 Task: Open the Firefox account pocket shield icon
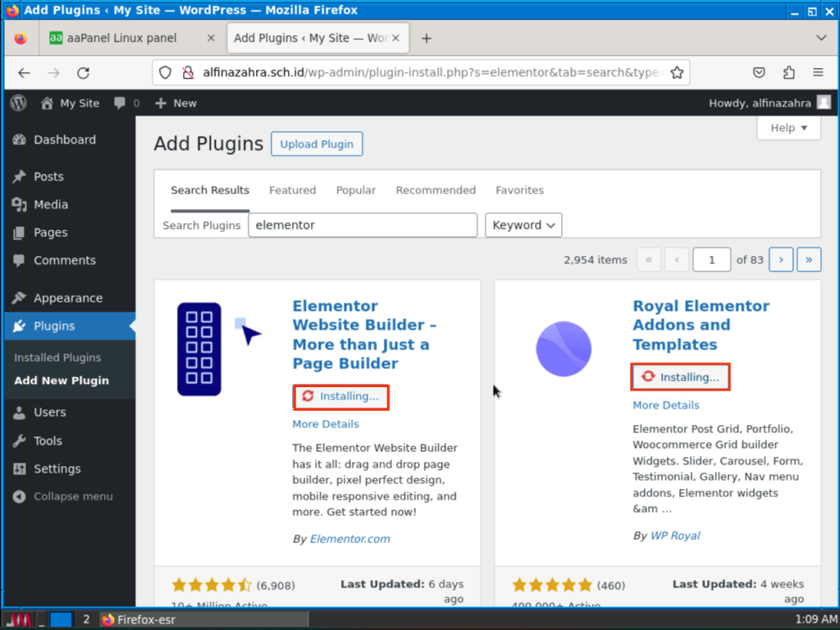[x=760, y=73]
